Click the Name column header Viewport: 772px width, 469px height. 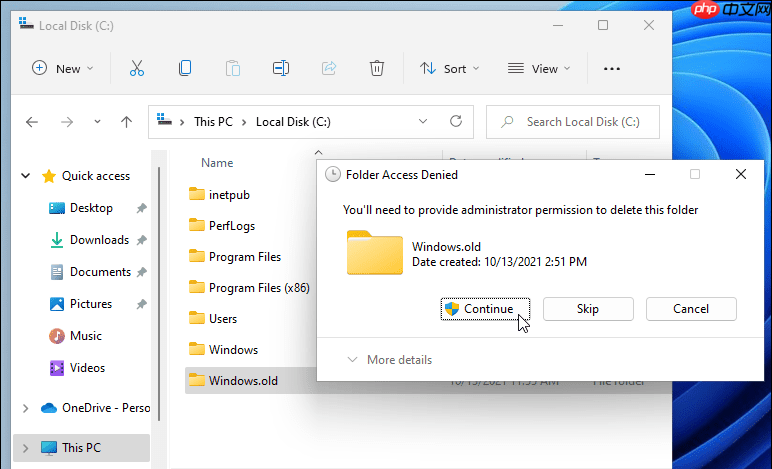tap(217, 163)
